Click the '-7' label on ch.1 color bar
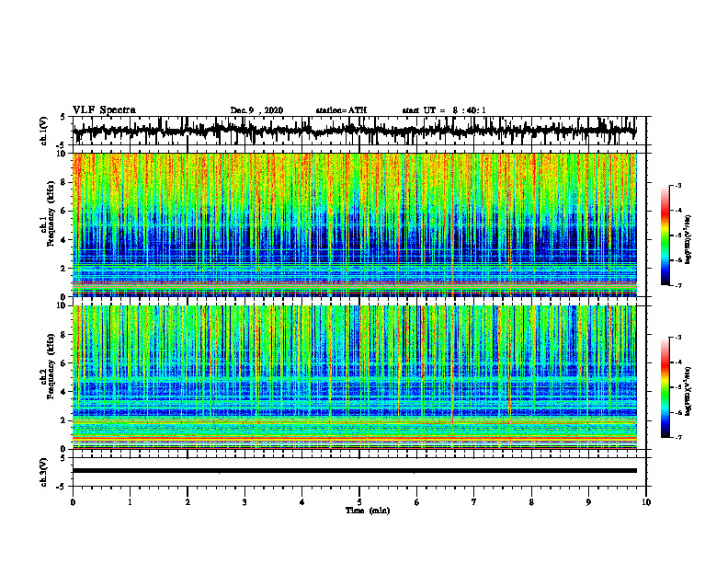The image size is (728, 563). pos(678,285)
